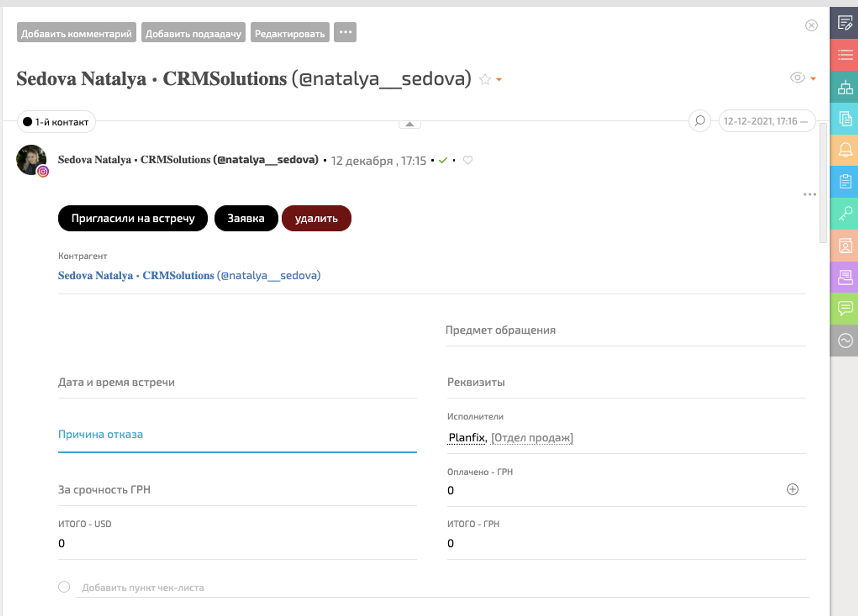
Task: Expand the dropdown next to the eye icon
Action: pos(813,79)
